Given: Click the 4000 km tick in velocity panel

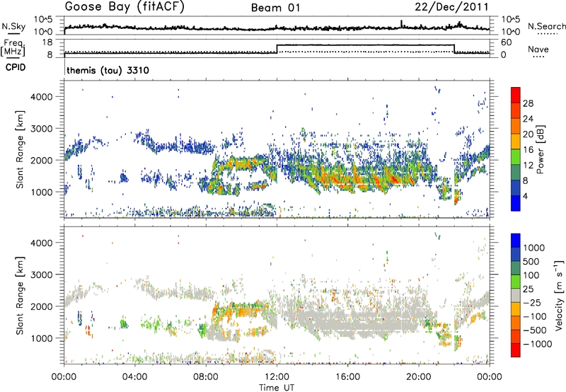Looking at the screenshot, I should (x=41, y=243).
